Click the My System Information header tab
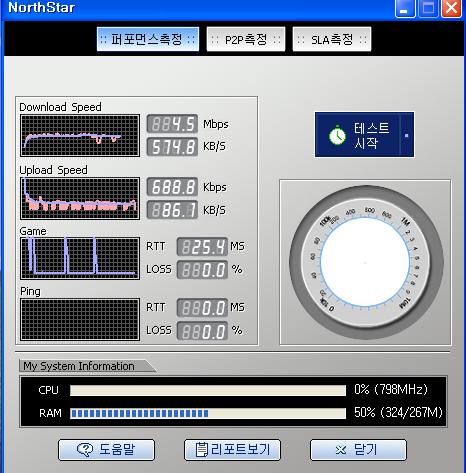 click(x=87, y=366)
